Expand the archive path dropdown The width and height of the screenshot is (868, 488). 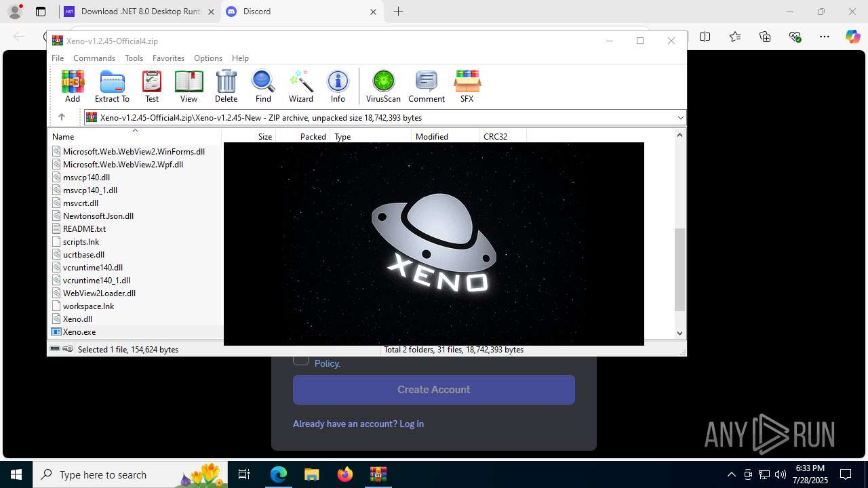tap(680, 118)
